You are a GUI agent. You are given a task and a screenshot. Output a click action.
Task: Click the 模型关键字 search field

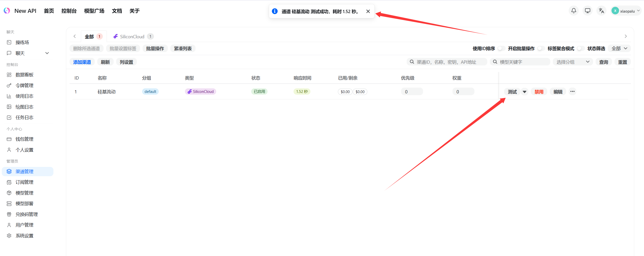pyautogui.click(x=522, y=62)
